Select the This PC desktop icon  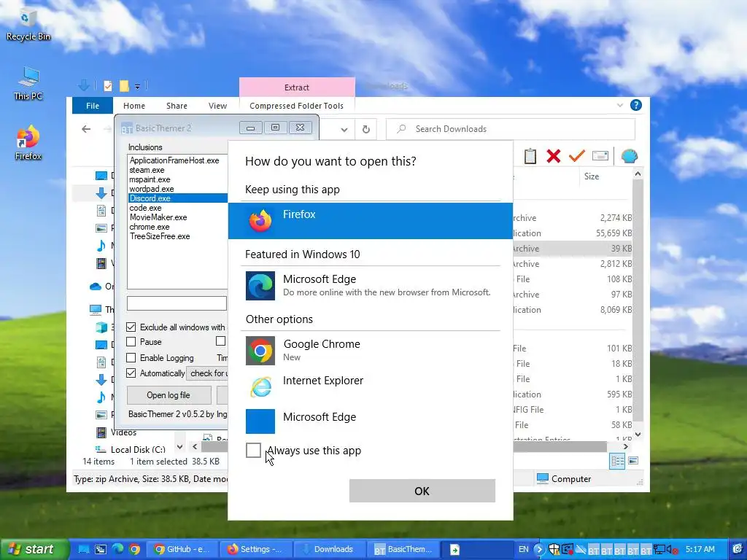coord(28,85)
